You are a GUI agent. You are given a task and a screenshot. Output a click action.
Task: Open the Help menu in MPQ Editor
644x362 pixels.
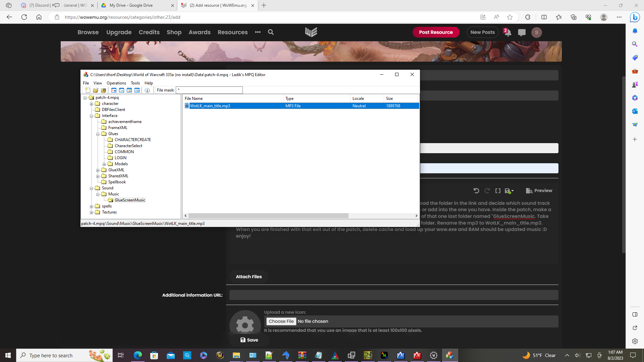tap(149, 83)
